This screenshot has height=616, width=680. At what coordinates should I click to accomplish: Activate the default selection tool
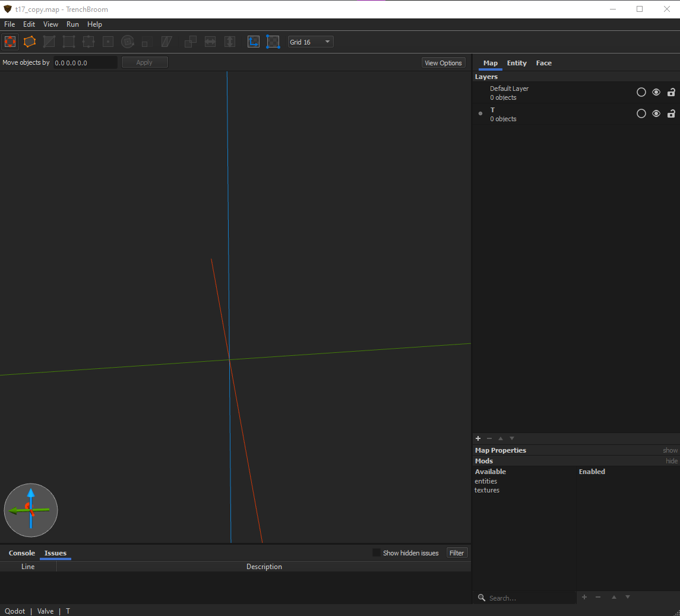point(10,42)
